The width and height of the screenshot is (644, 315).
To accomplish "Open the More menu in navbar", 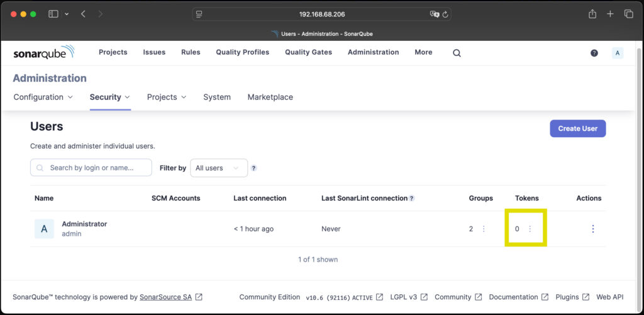I will pyautogui.click(x=423, y=52).
